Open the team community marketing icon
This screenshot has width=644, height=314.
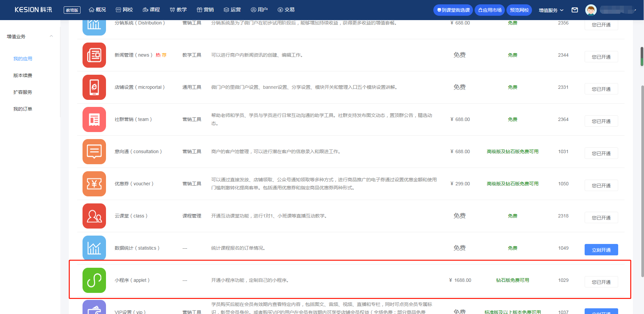pyautogui.click(x=94, y=120)
